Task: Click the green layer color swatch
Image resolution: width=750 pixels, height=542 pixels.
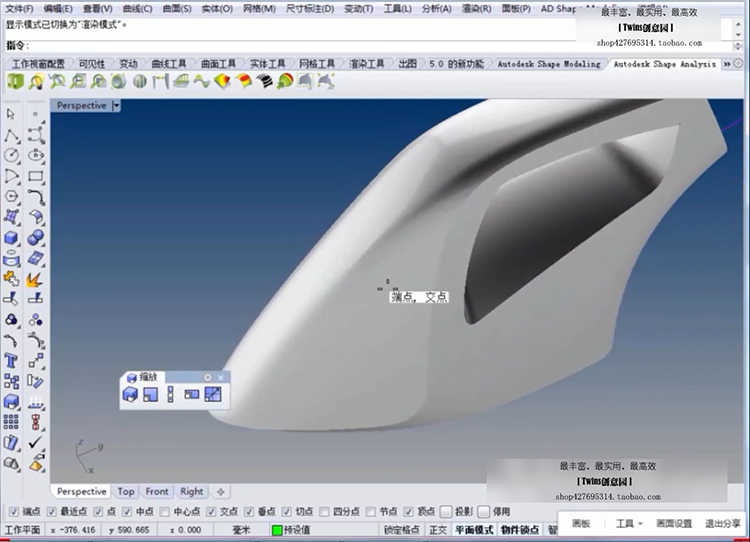Action: pos(277,530)
